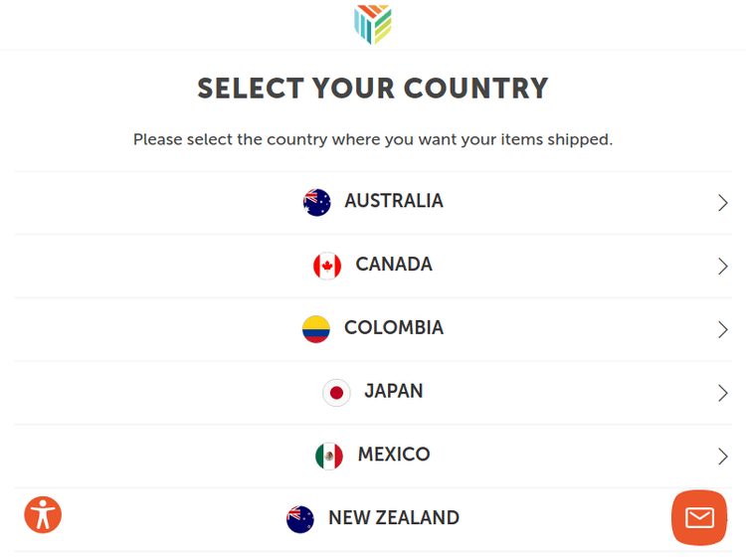The width and height of the screenshot is (746, 560).
Task: Click the Mexico flag icon
Action: click(x=329, y=456)
